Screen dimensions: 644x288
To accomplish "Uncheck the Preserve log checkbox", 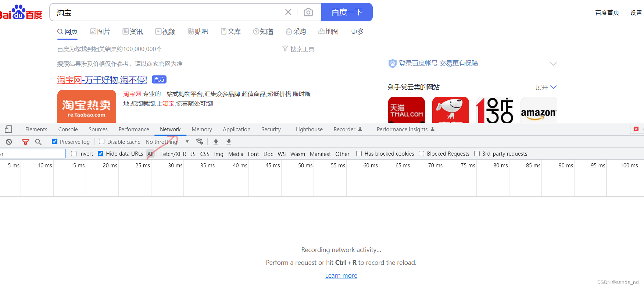I will pos(55,142).
